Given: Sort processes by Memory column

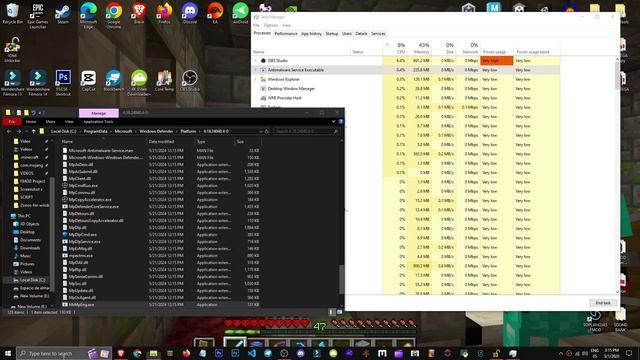Looking at the screenshot, I should pos(419,48).
